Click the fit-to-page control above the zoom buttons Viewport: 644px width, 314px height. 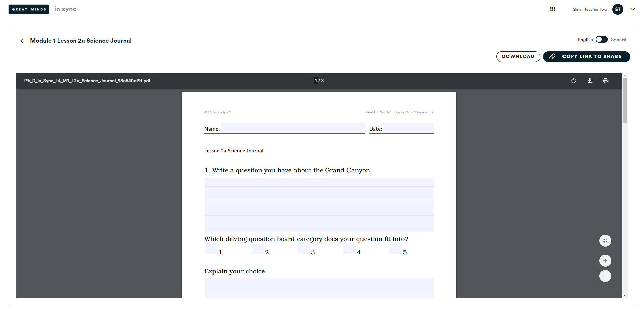point(605,240)
